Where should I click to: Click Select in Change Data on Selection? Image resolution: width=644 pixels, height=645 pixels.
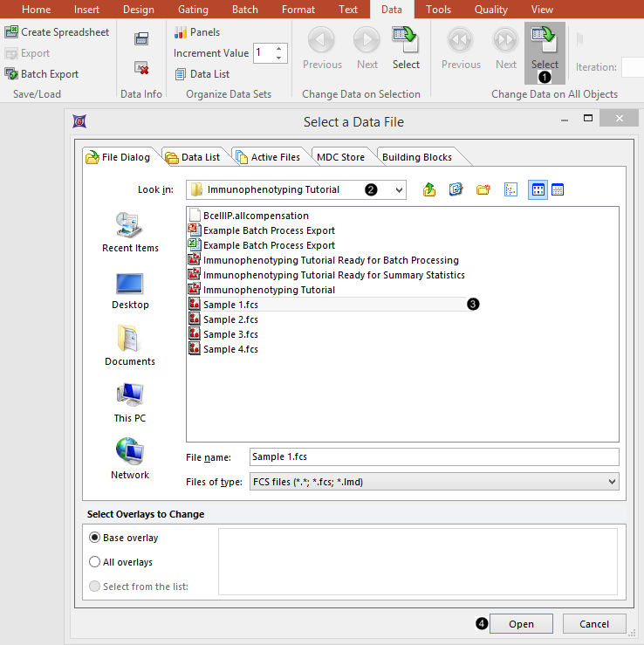tap(406, 47)
